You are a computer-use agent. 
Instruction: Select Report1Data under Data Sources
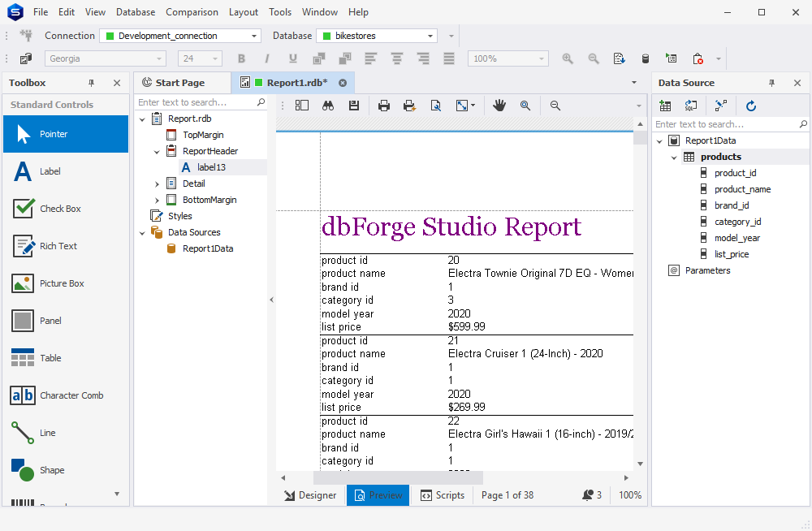point(208,248)
